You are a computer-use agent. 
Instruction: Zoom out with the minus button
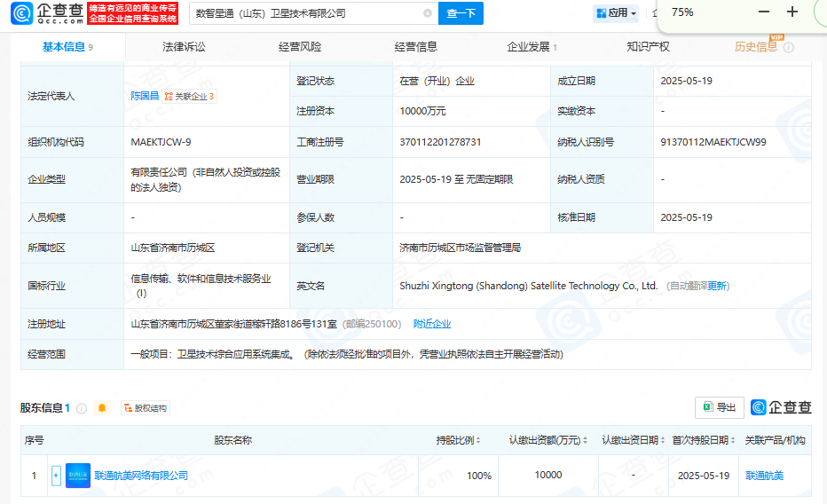(764, 12)
